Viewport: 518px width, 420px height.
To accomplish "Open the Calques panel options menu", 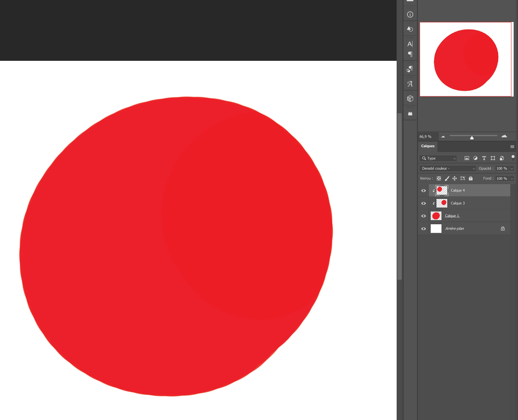I will [512, 147].
